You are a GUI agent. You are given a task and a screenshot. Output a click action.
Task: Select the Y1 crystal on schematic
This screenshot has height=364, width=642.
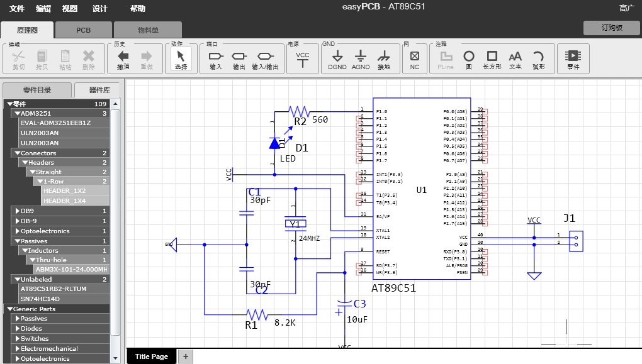pyautogui.click(x=295, y=223)
